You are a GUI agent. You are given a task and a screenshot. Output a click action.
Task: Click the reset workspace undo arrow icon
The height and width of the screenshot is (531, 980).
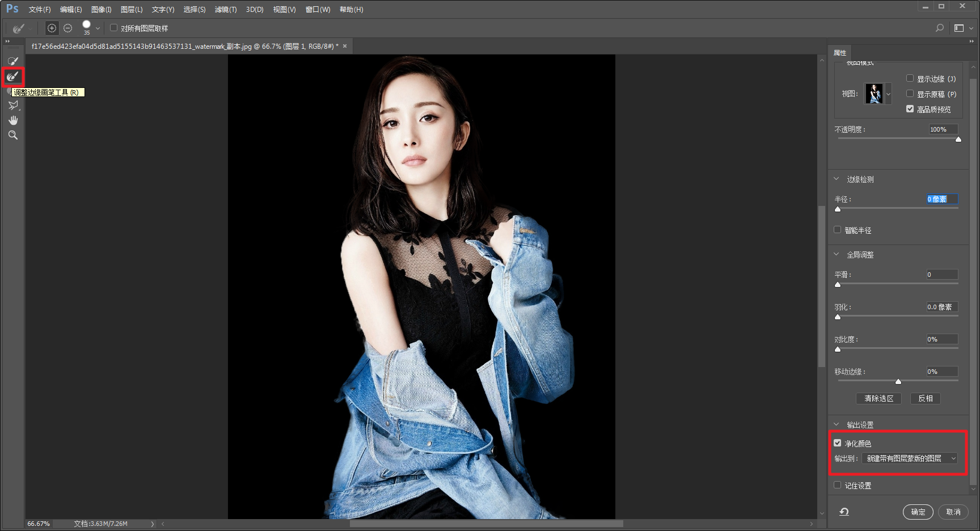coord(844,512)
